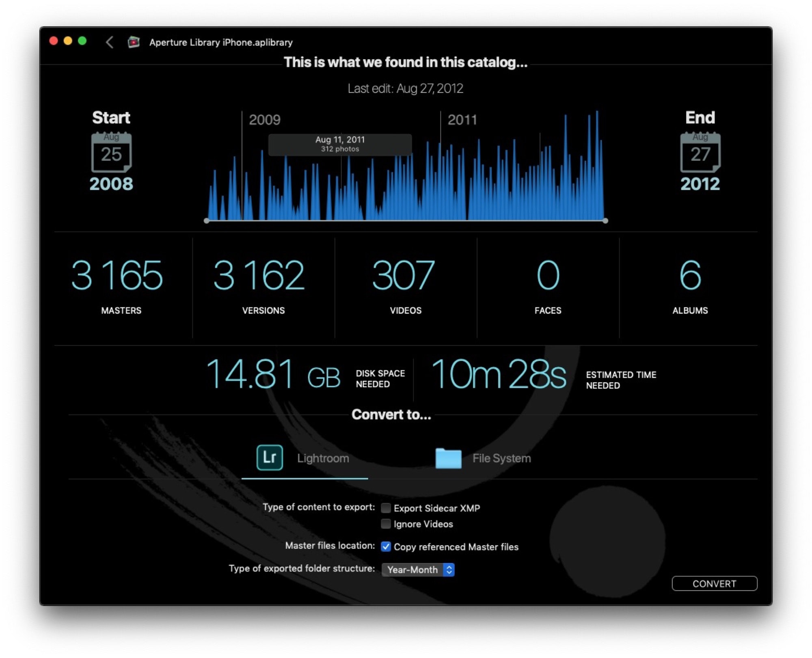The image size is (812, 658).
Task: Click the blue File System folder icon
Action: [448, 458]
